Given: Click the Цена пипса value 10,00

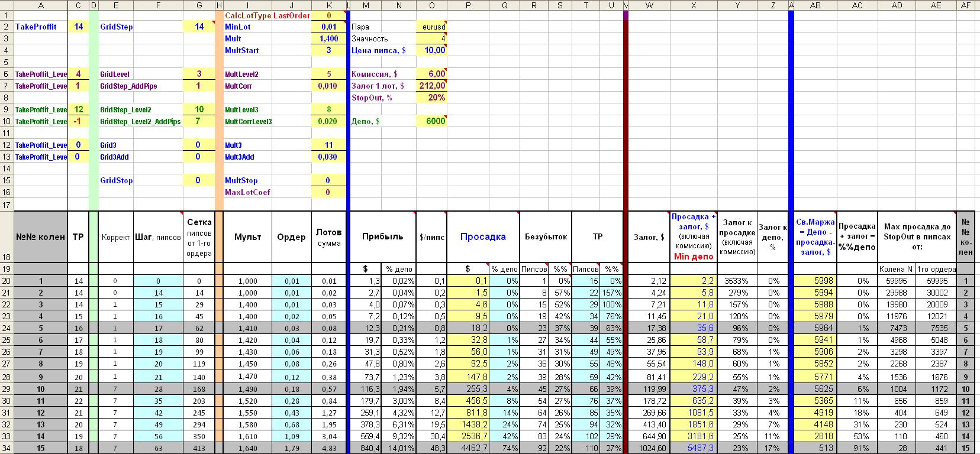Looking at the screenshot, I should click(x=431, y=50).
